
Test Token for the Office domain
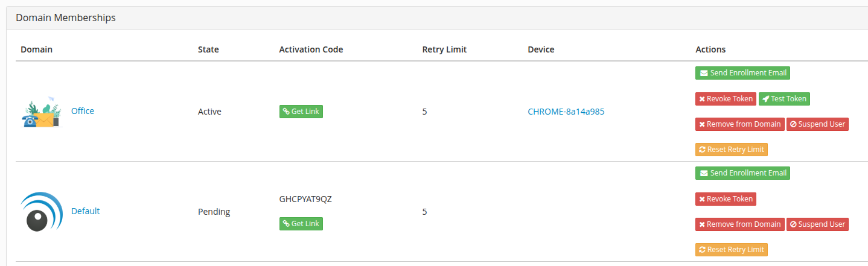coord(784,99)
